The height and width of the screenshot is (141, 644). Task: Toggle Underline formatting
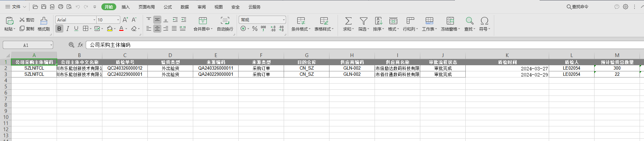pyautogui.click(x=76, y=29)
